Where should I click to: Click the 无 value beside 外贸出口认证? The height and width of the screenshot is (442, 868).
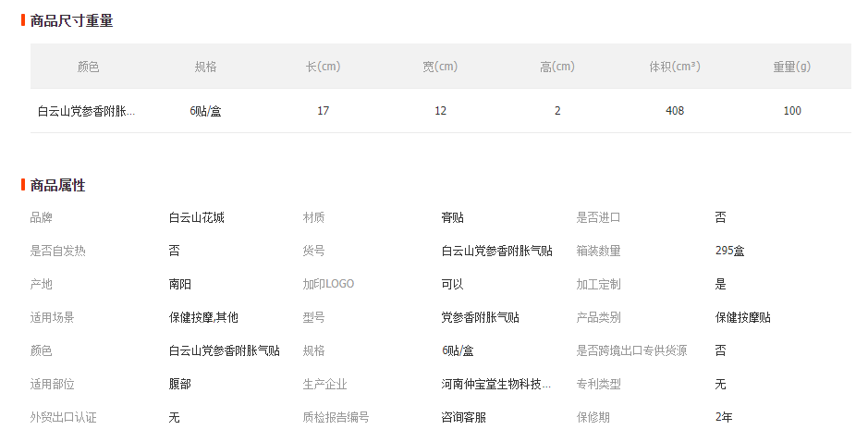175,417
